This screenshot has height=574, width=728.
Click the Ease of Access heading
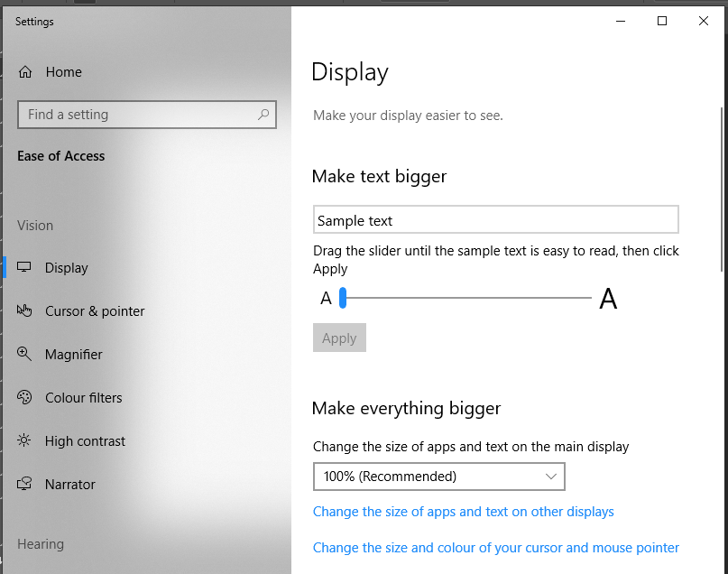(x=60, y=156)
